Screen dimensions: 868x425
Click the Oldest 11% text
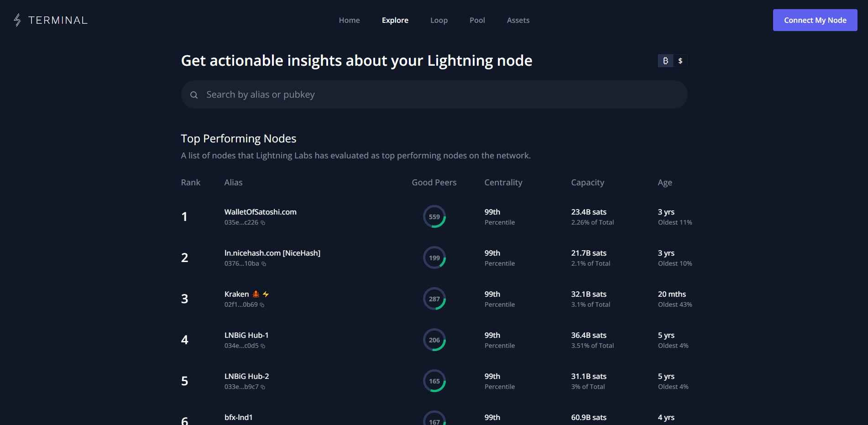coord(675,222)
